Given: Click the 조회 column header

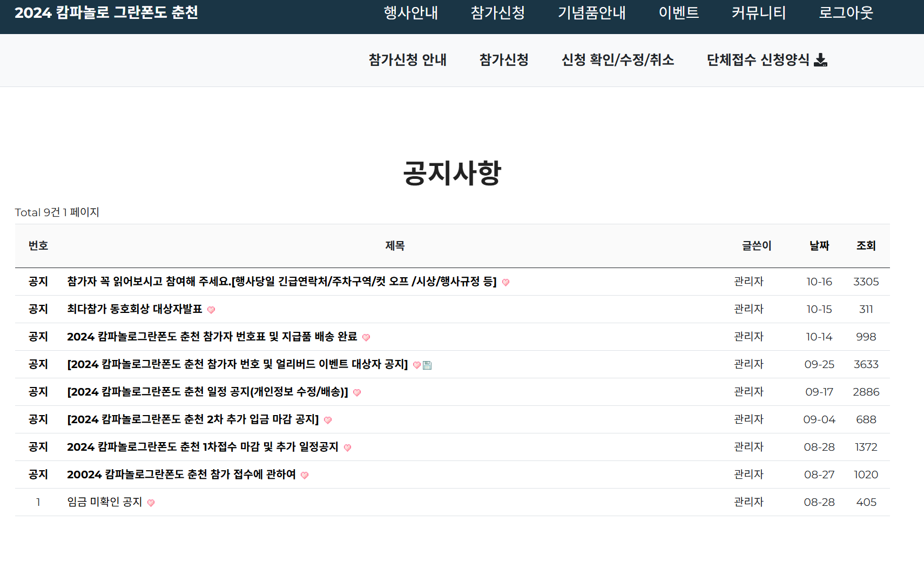Looking at the screenshot, I should [866, 246].
